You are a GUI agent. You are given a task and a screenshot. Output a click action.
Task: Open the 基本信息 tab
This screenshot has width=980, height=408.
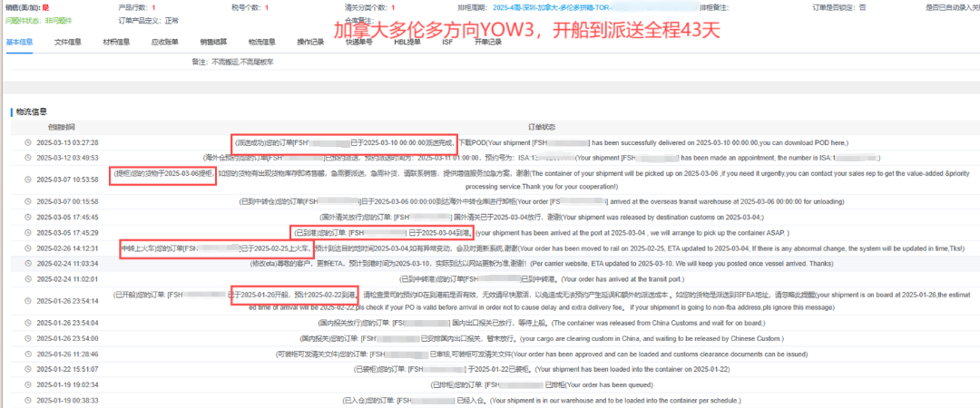[19, 43]
